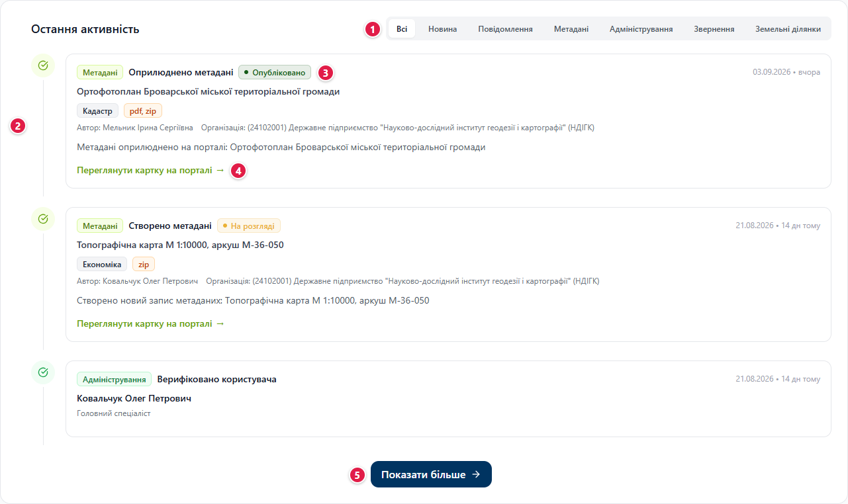
Task: Click check-circle icon beside Ортофотоплан entry
Action: pos(43,65)
